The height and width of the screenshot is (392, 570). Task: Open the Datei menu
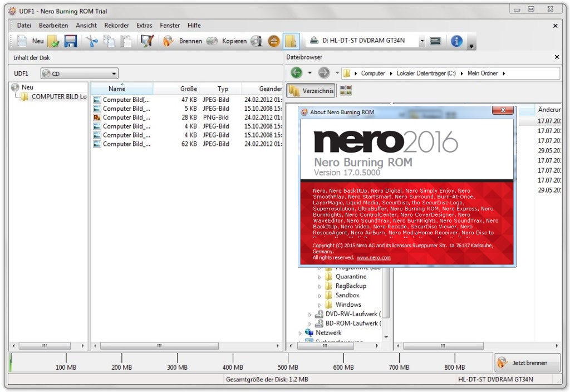point(24,25)
